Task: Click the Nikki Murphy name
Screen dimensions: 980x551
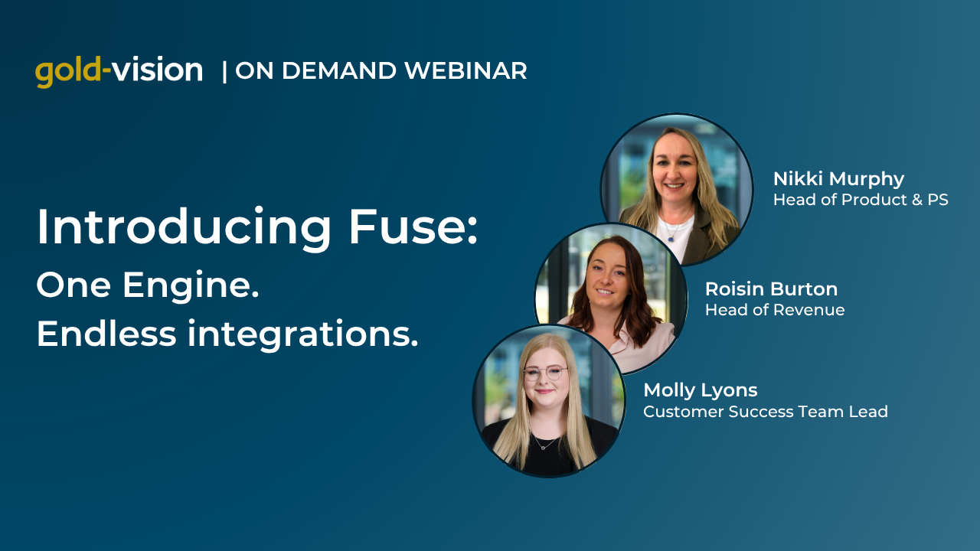Action: pyautogui.click(x=838, y=179)
